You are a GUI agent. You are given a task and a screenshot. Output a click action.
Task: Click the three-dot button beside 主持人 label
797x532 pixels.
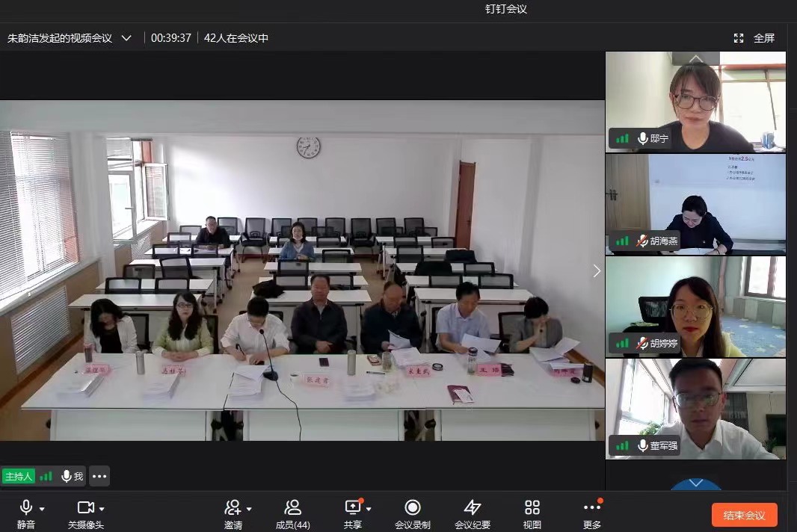coord(99,476)
